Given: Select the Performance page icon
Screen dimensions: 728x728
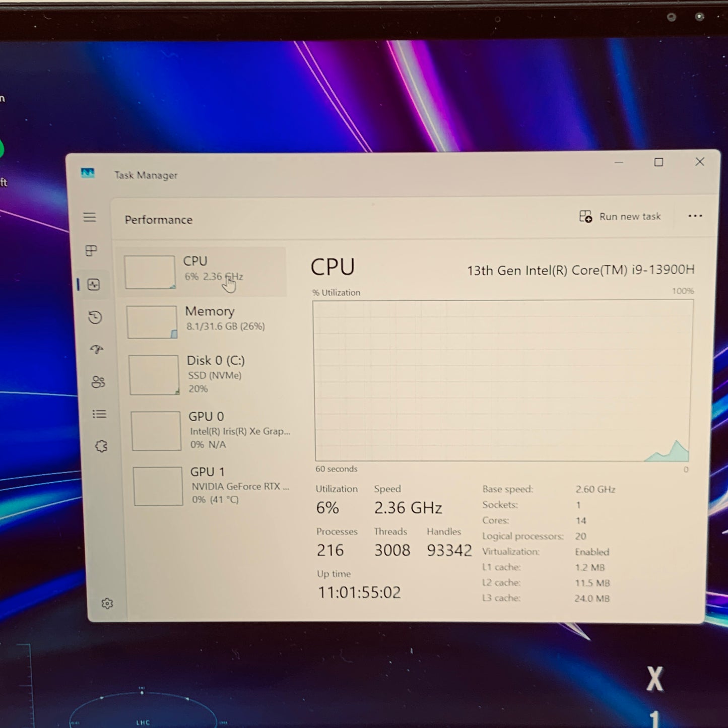Looking at the screenshot, I should 94,285.
